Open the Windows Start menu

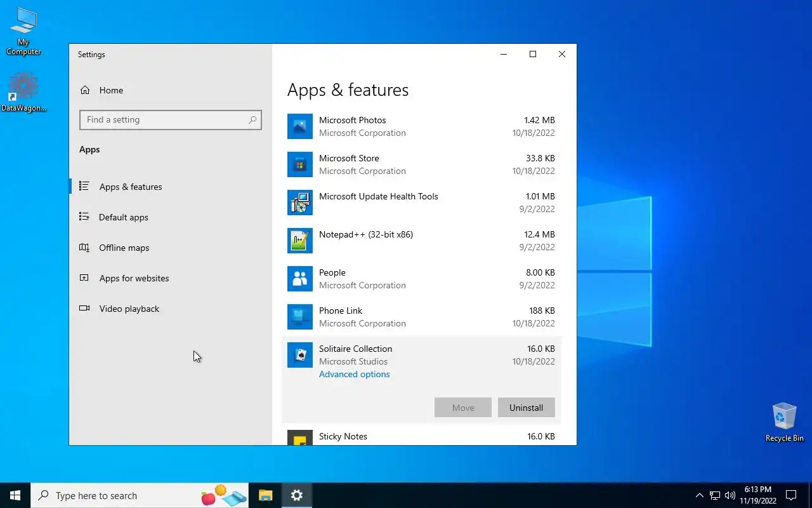pyautogui.click(x=15, y=495)
